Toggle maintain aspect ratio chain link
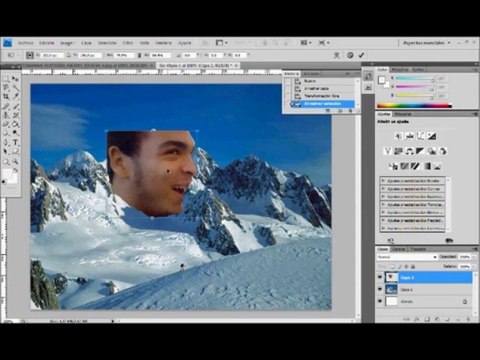The height and width of the screenshot is (360, 480). [140, 55]
